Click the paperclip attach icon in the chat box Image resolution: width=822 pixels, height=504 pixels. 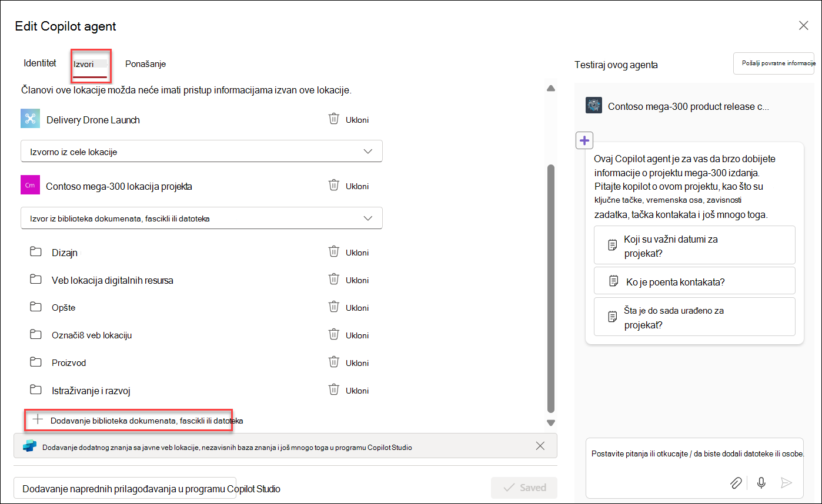point(736,483)
